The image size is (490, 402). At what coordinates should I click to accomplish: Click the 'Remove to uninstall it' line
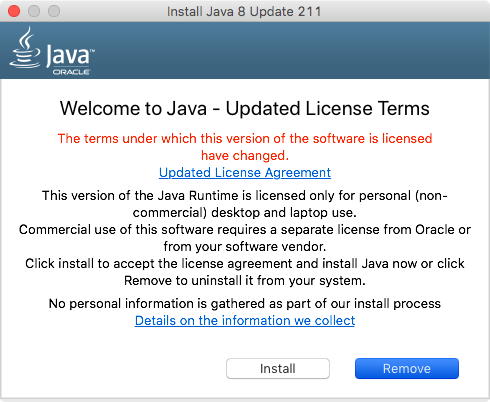(x=245, y=281)
